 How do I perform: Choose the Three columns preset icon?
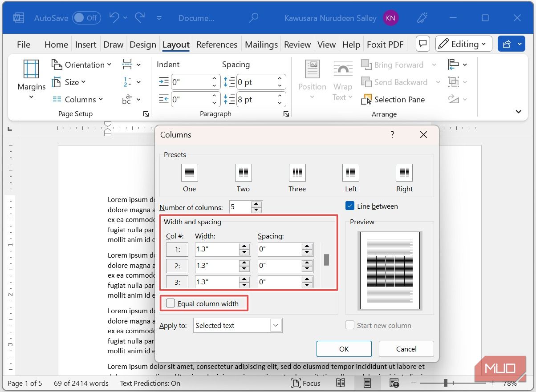[297, 173]
